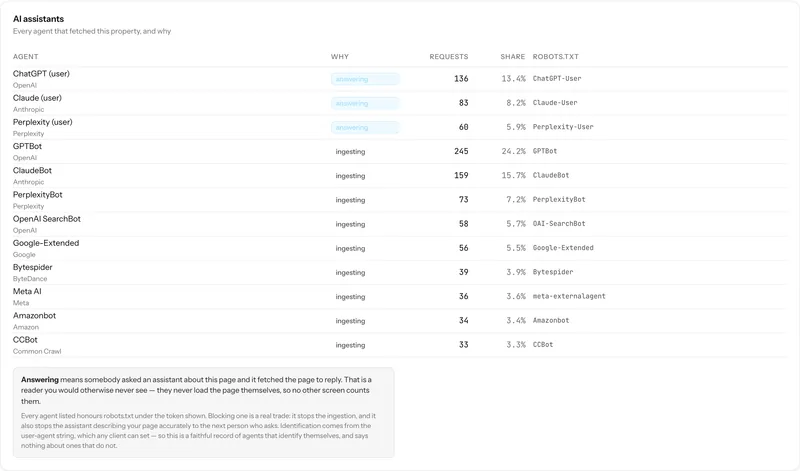Click the ByteDance vendor label

30,279
